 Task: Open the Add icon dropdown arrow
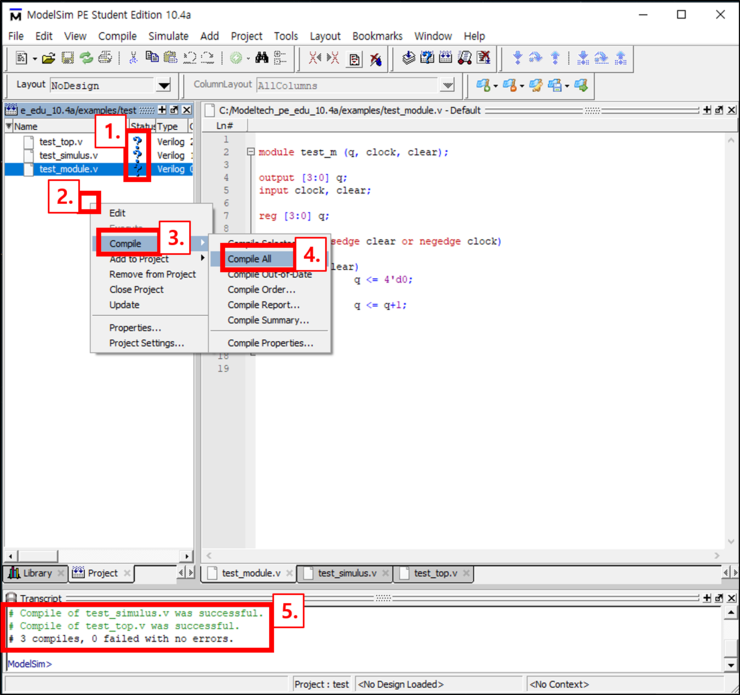pyautogui.click(x=248, y=59)
